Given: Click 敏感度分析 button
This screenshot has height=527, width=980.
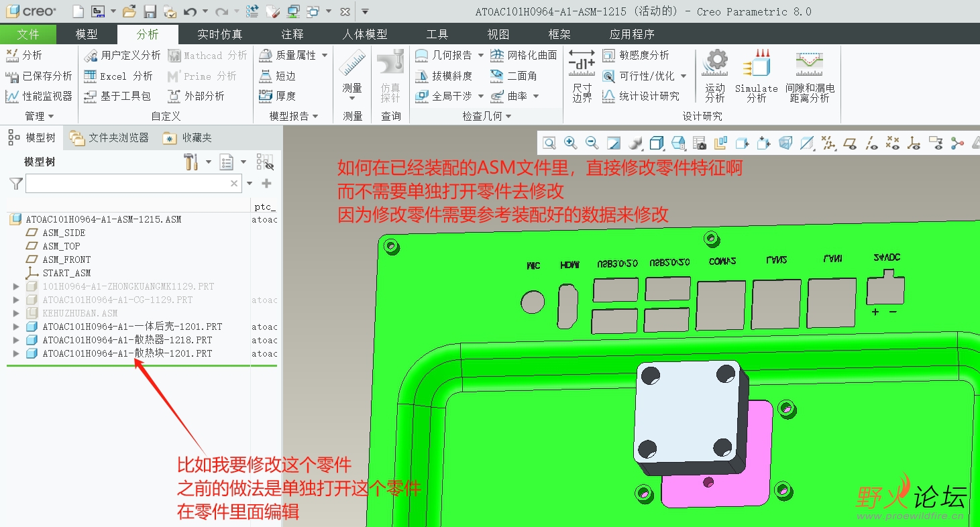Looking at the screenshot, I should pyautogui.click(x=635, y=55).
